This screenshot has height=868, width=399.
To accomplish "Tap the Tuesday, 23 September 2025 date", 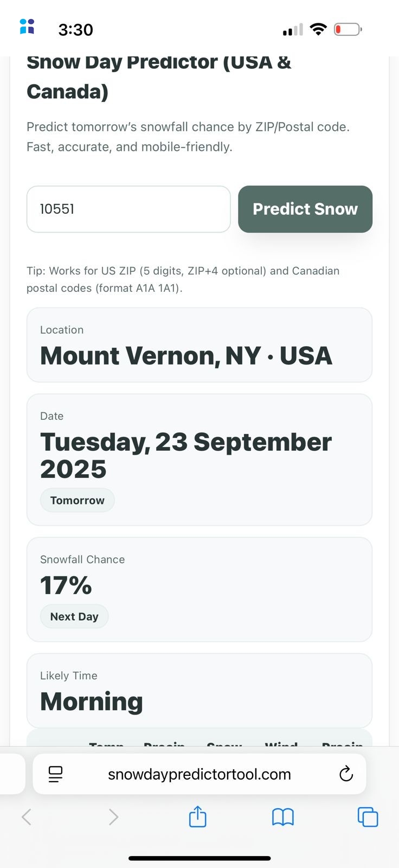I will 185,455.
